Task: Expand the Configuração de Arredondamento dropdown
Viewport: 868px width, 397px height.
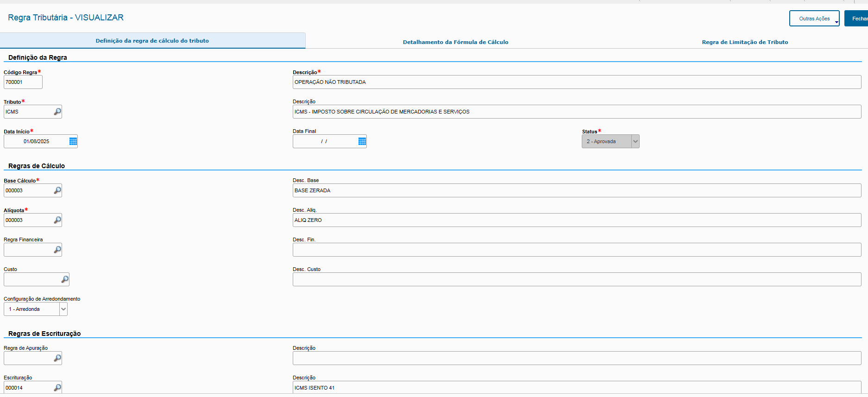Action: coord(63,309)
